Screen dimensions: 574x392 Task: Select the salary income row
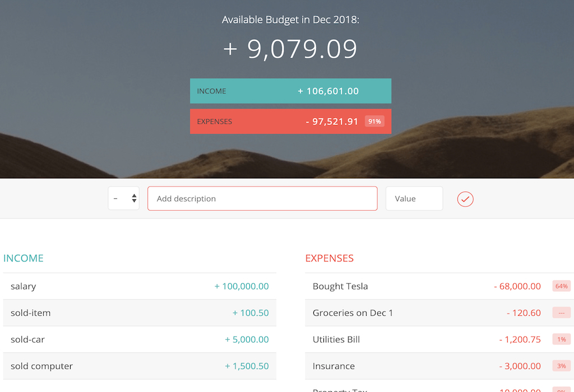[x=140, y=286]
